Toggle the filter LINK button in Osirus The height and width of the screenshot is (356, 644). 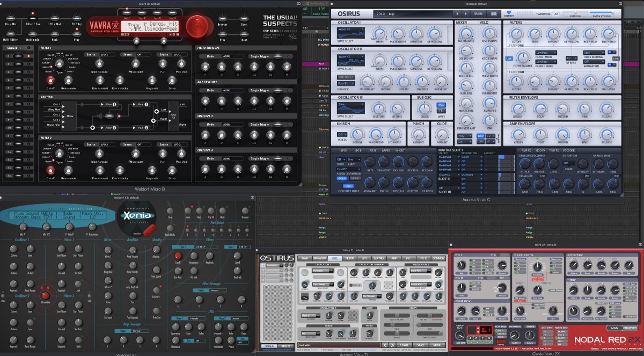pos(509,59)
